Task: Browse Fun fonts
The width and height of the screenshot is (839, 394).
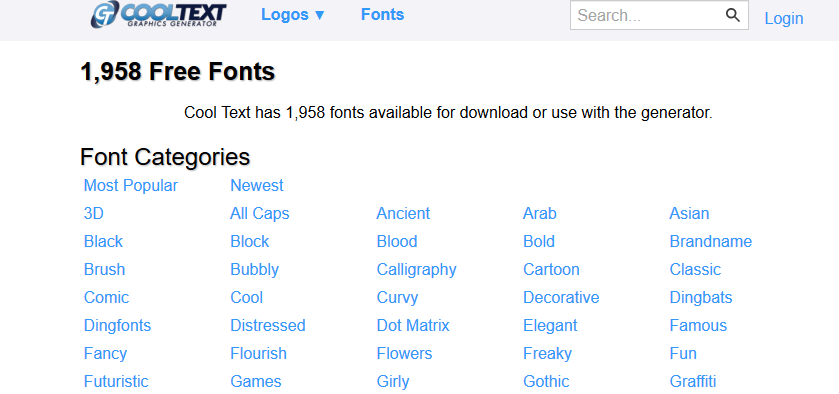Action: (683, 353)
